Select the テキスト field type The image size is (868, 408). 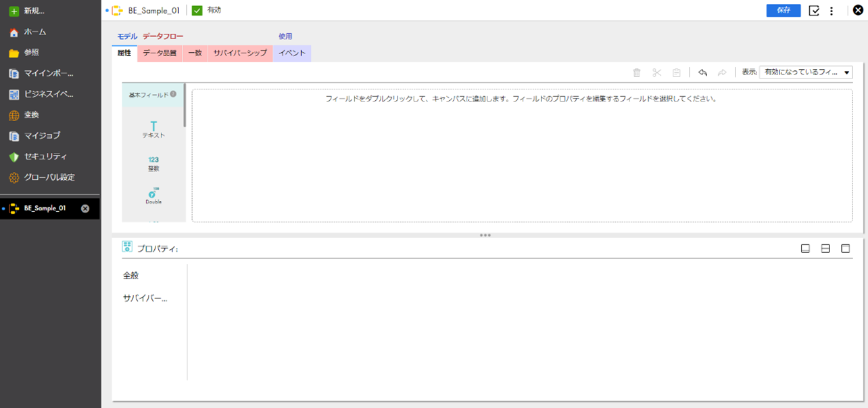tap(153, 129)
